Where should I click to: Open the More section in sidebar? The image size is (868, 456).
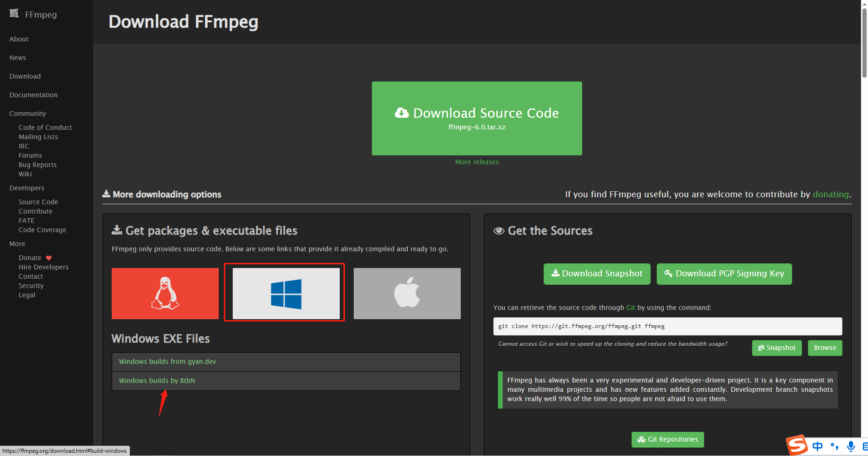coord(17,244)
